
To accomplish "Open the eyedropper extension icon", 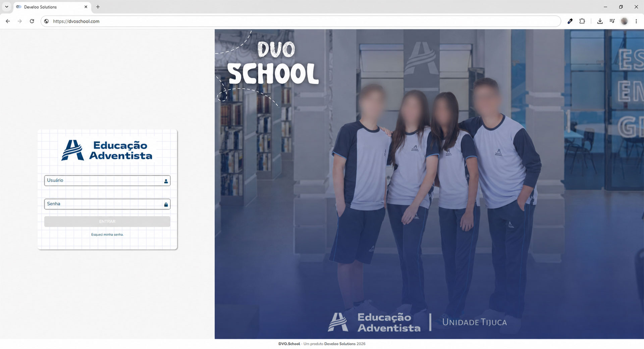I will 570,21.
